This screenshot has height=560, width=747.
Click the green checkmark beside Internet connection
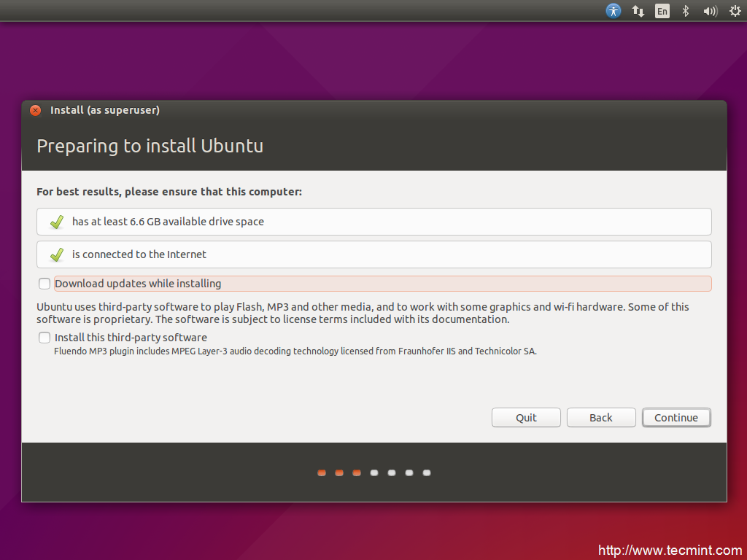pos(57,254)
